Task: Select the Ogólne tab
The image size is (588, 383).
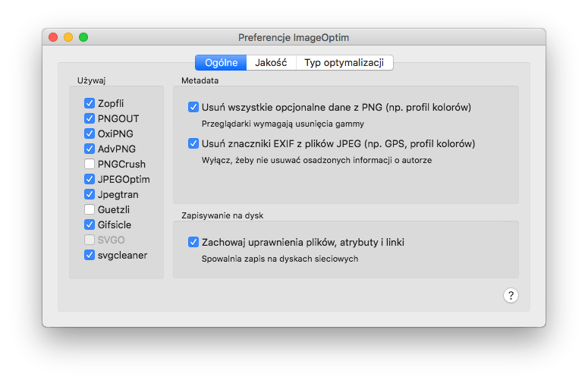Action: (x=221, y=62)
